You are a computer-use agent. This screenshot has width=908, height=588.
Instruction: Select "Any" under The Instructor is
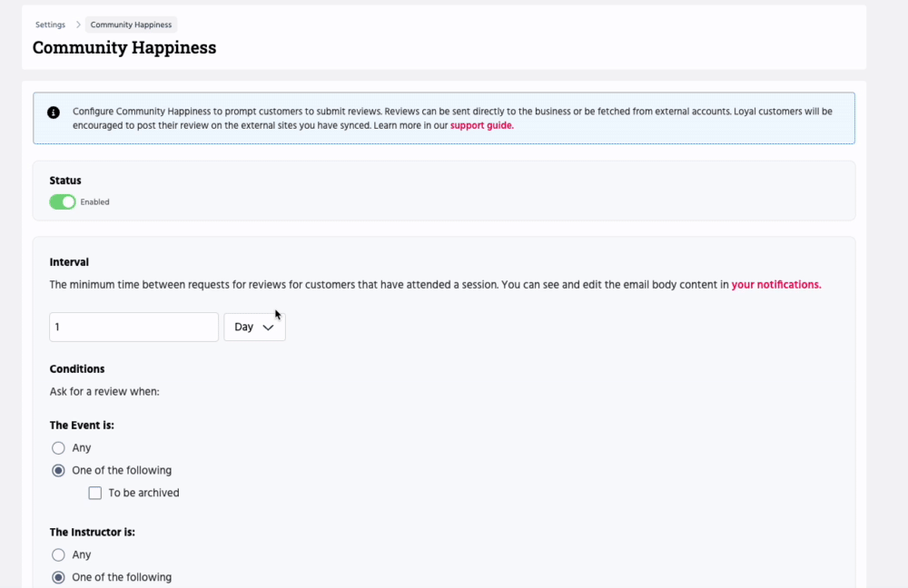pos(59,554)
